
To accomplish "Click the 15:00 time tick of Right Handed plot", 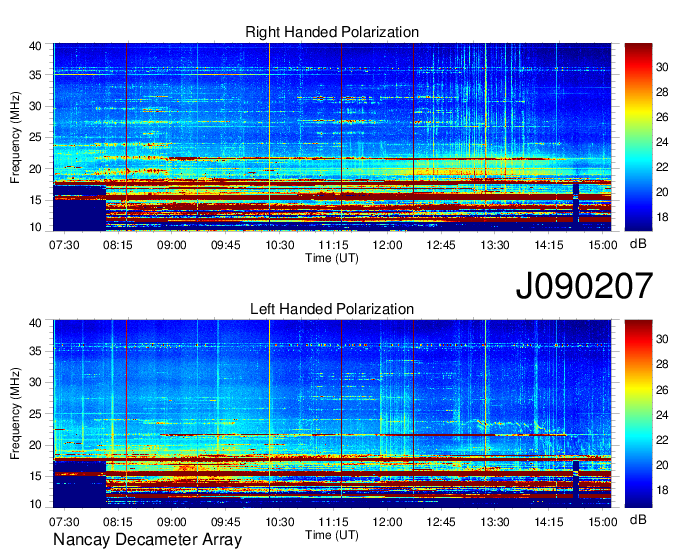I will (602, 245).
